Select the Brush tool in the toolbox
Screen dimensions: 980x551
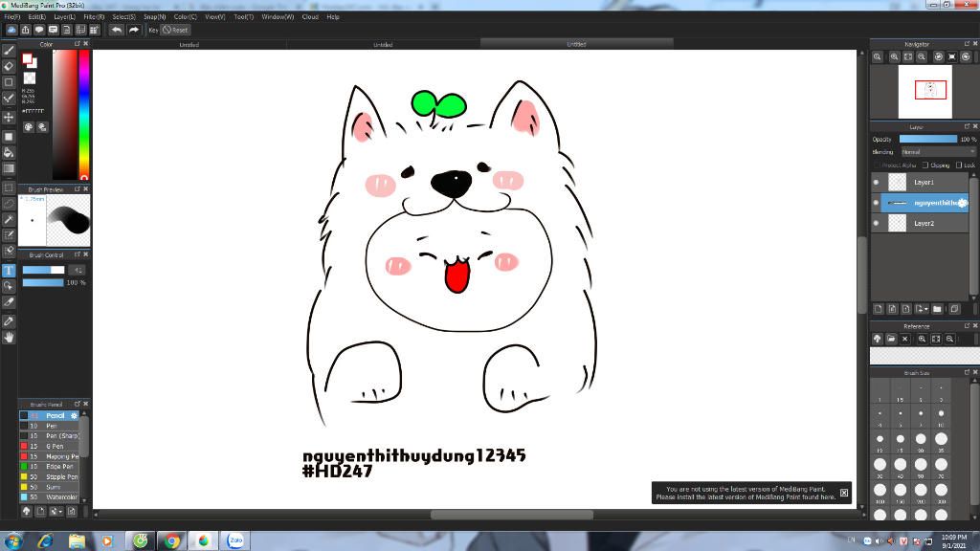[9, 51]
